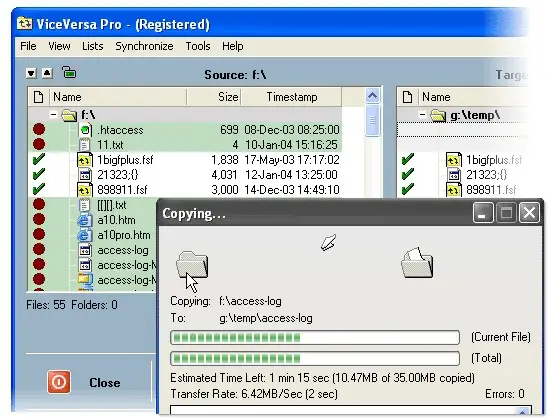The width and height of the screenshot is (550, 420).
Task: Select 21323;{} file icon in Source
Action: click(x=85, y=175)
